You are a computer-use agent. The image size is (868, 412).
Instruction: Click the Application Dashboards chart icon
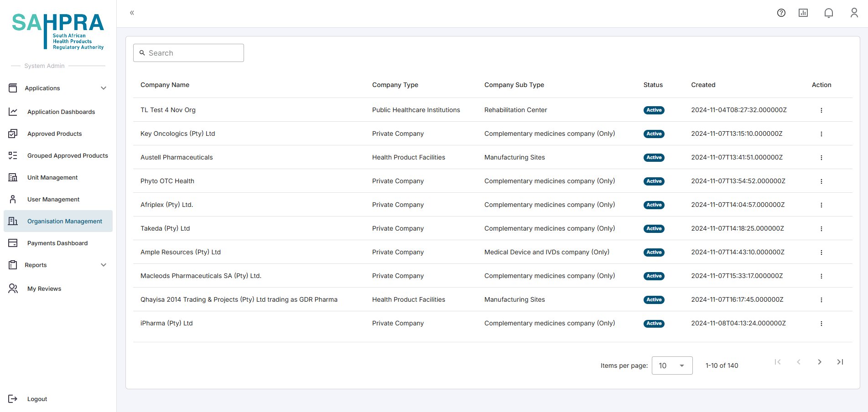13,112
